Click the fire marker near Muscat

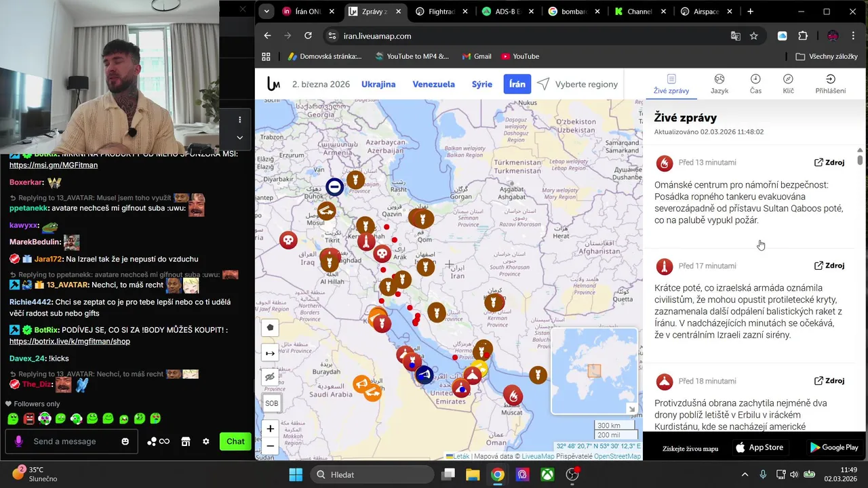click(513, 395)
